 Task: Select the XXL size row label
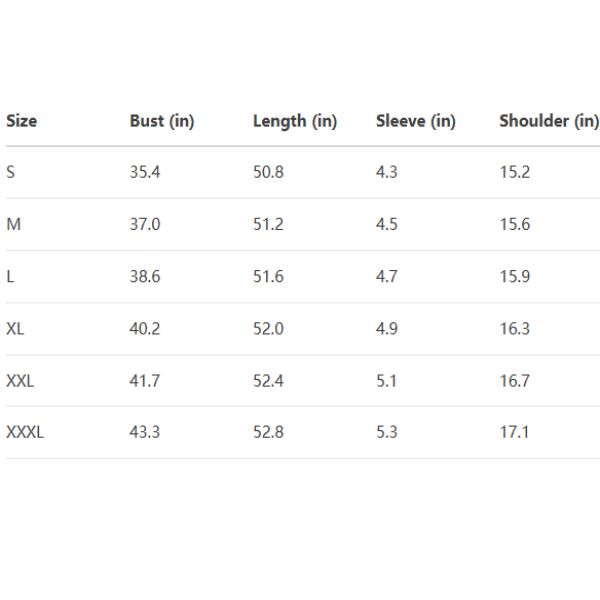click(20, 380)
